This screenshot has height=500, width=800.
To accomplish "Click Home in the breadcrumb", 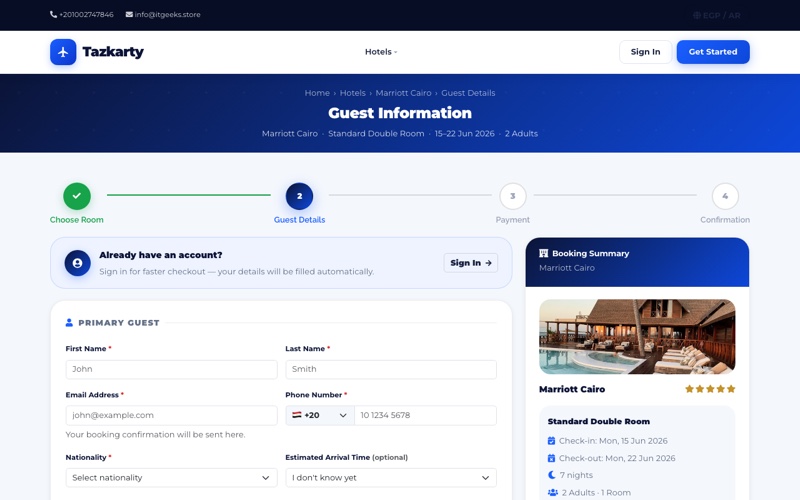I will click(317, 93).
